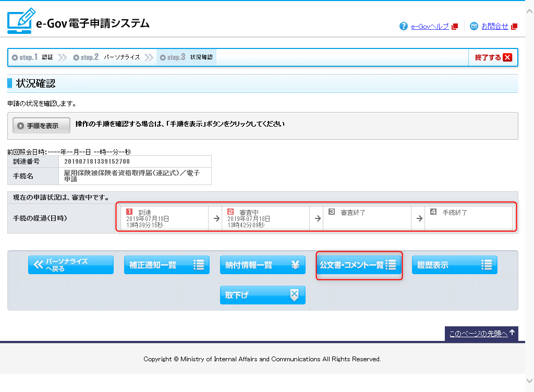Select step.1 認証 in the step bar
The height and width of the screenshot is (392, 534).
point(32,57)
